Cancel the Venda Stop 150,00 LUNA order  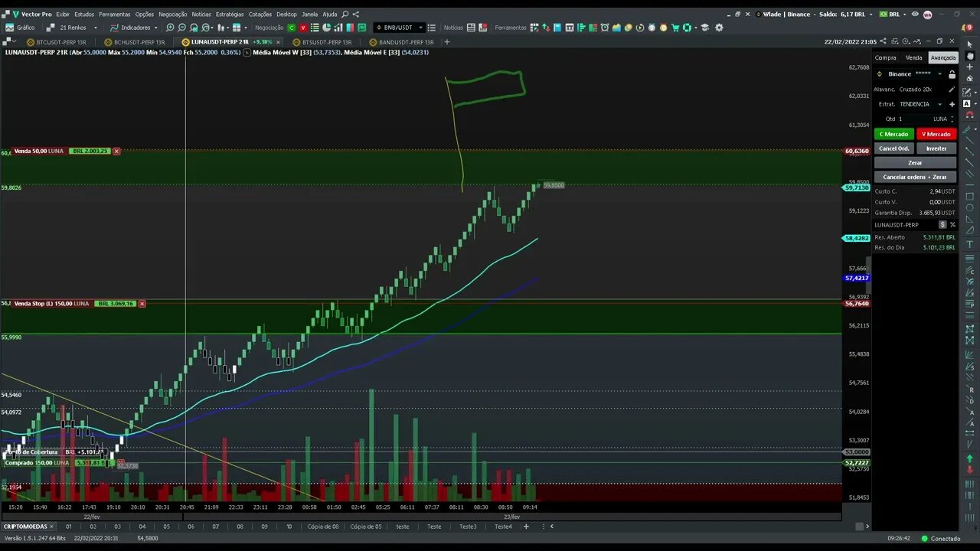[x=142, y=304]
